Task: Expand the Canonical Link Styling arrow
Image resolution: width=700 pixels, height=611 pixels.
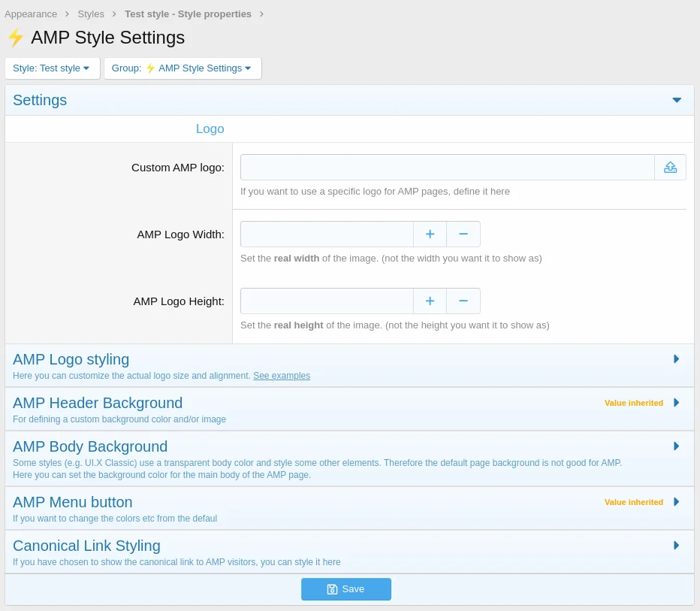Action: (x=676, y=546)
